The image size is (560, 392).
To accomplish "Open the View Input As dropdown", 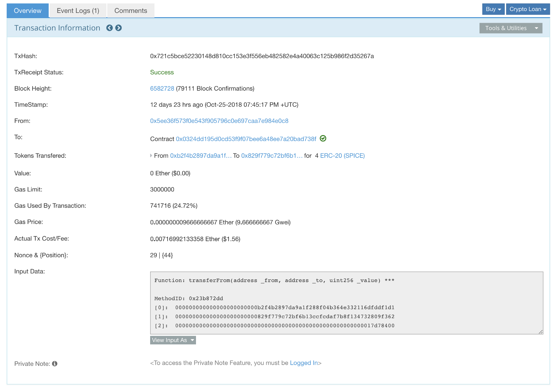I will click(173, 340).
